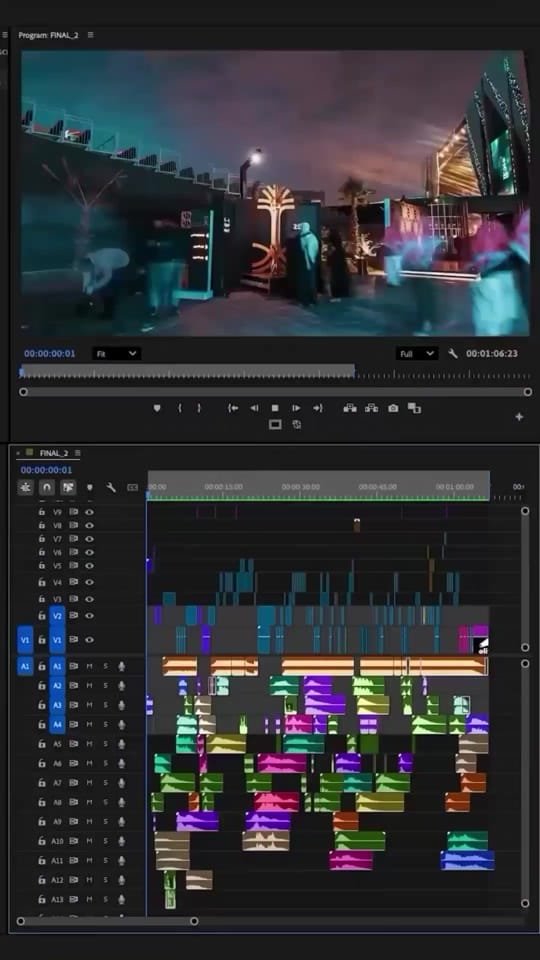The image size is (540, 960).
Task: Toggle sync lock for track A12
Action: click(x=73, y=880)
